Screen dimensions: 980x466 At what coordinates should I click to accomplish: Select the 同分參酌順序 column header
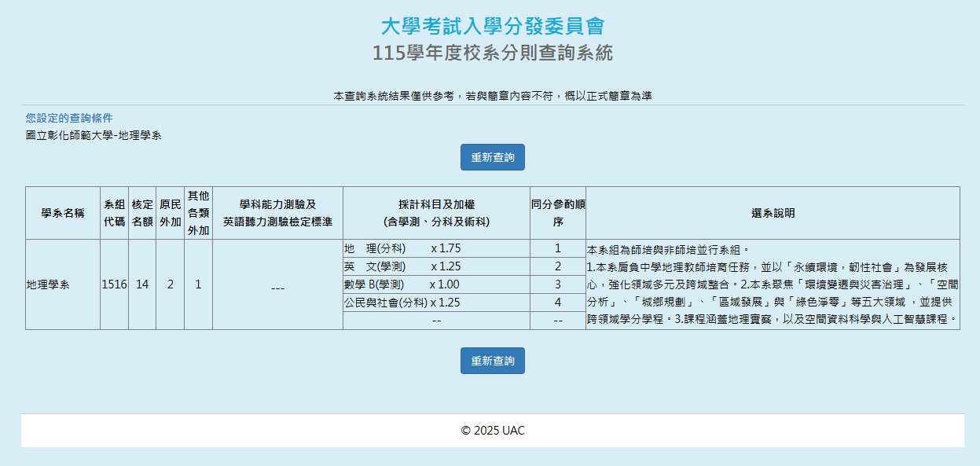pyautogui.click(x=558, y=213)
